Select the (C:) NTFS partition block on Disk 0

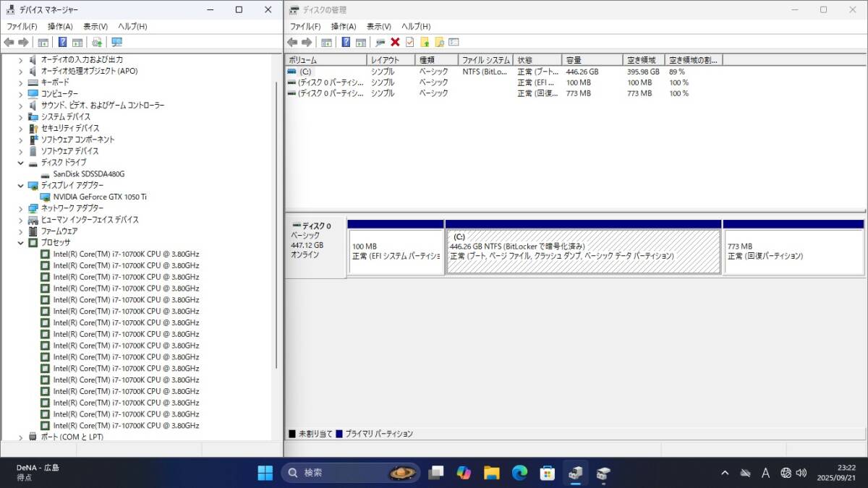[583, 251]
